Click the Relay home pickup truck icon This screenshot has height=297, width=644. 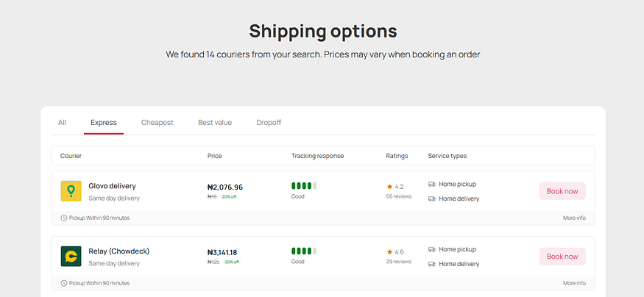tap(431, 249)
